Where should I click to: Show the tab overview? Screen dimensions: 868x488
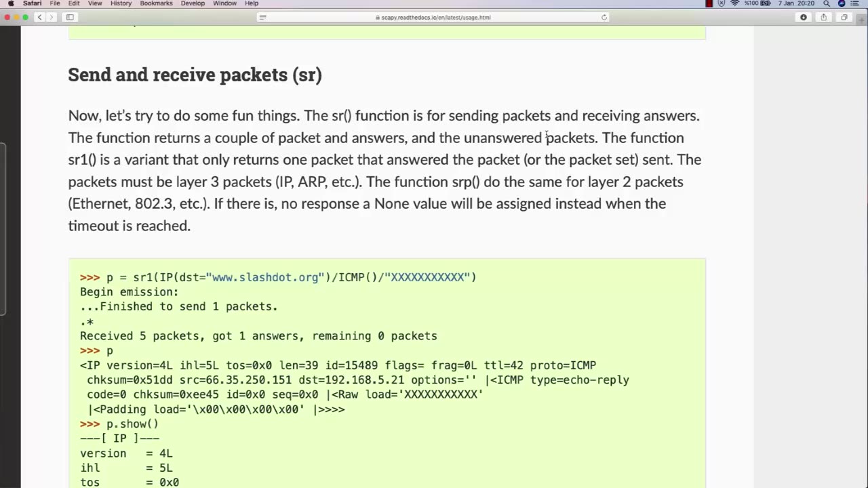click(x=844, y=17)
